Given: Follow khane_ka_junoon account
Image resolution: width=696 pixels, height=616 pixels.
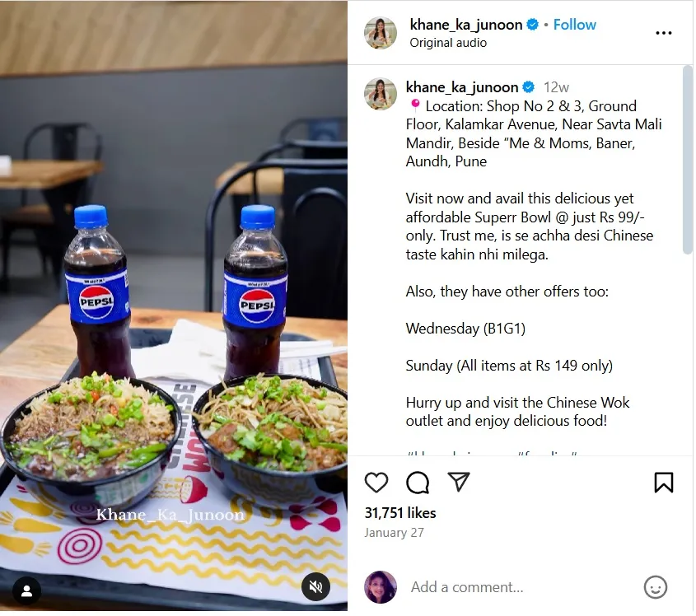Looking at the screenshot, I should pyautogui.click(x=576, y=25).
